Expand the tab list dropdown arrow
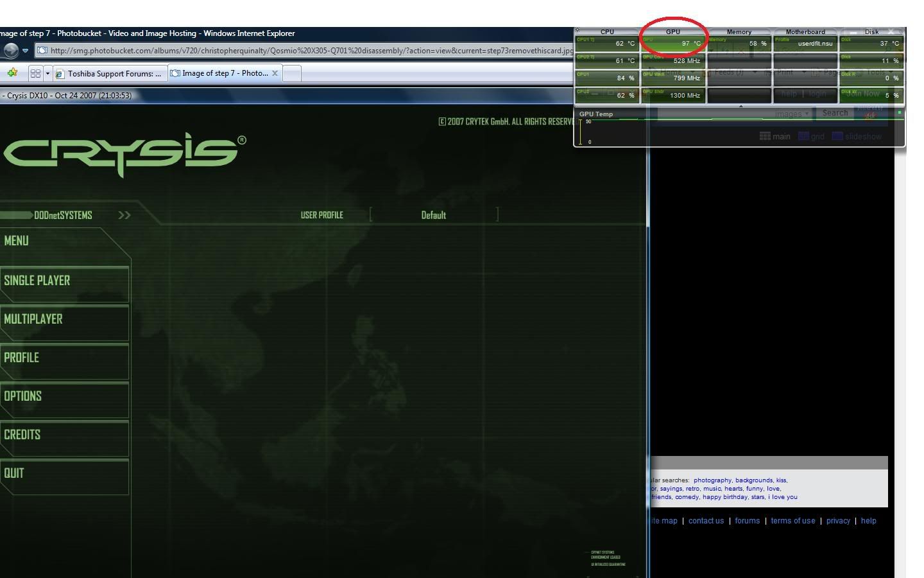Viewport: 924px width, 578px height. pyautogui.click(x=47, y=73)
